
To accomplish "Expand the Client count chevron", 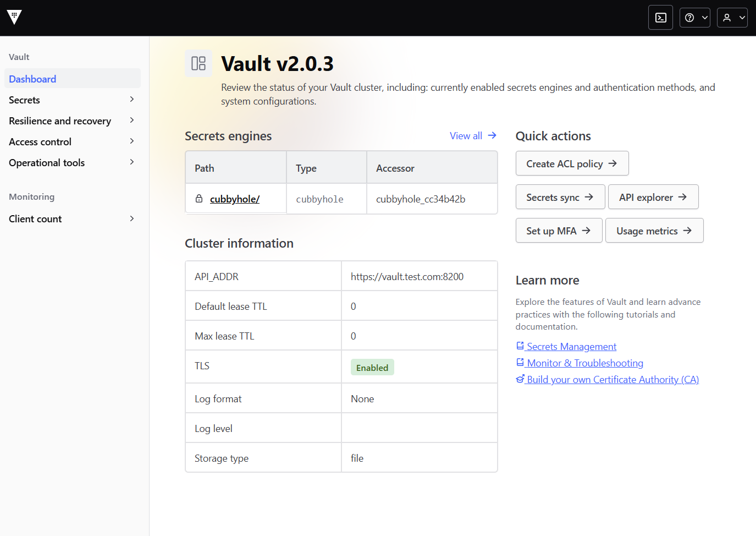I will click(132, 218).
